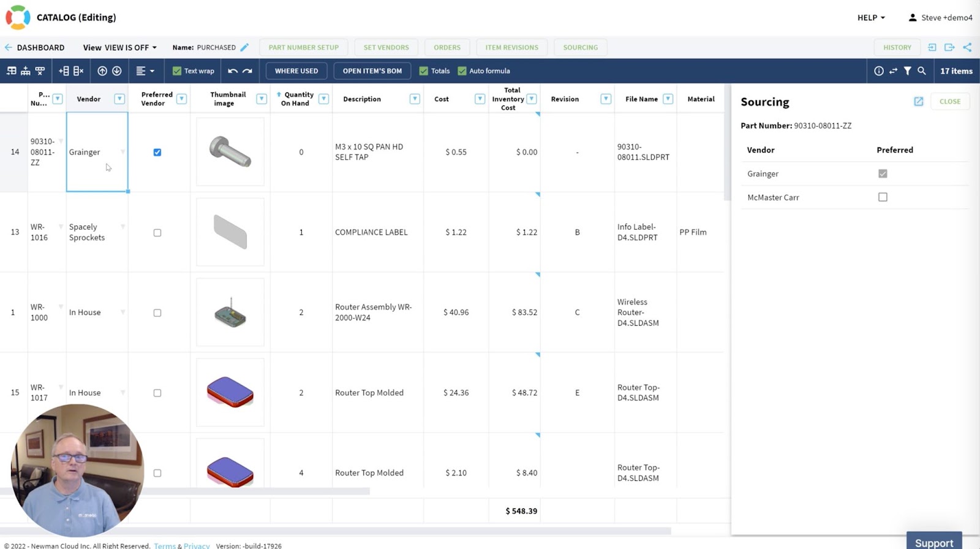Click the pencil icon beside PURCHASED name

[244, 47]
